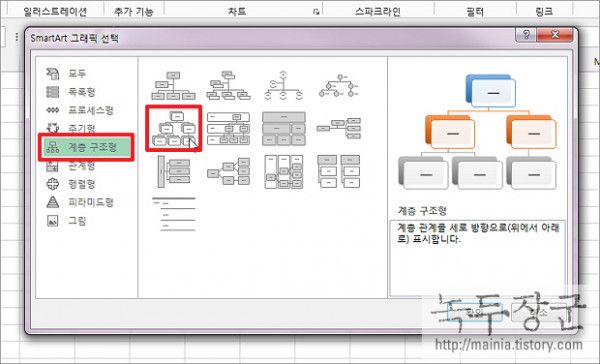Viewport: 600px width, 364px height.
Task: Choose the Hierarchy List layout
Action: pos(339,171)
